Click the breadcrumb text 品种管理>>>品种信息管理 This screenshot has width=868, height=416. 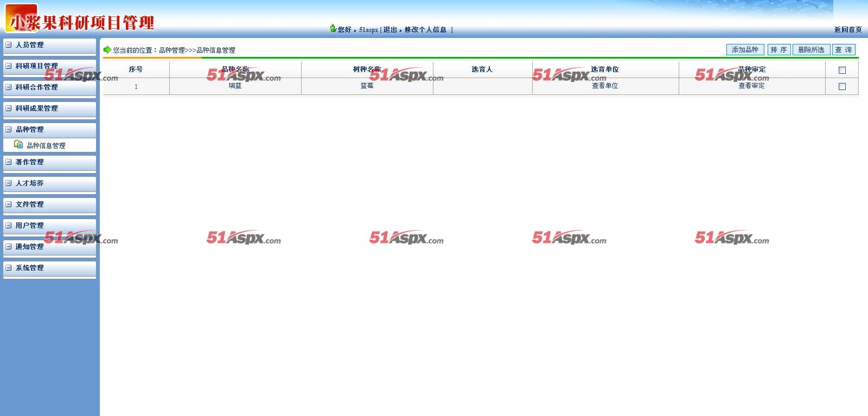click(197, 50)
